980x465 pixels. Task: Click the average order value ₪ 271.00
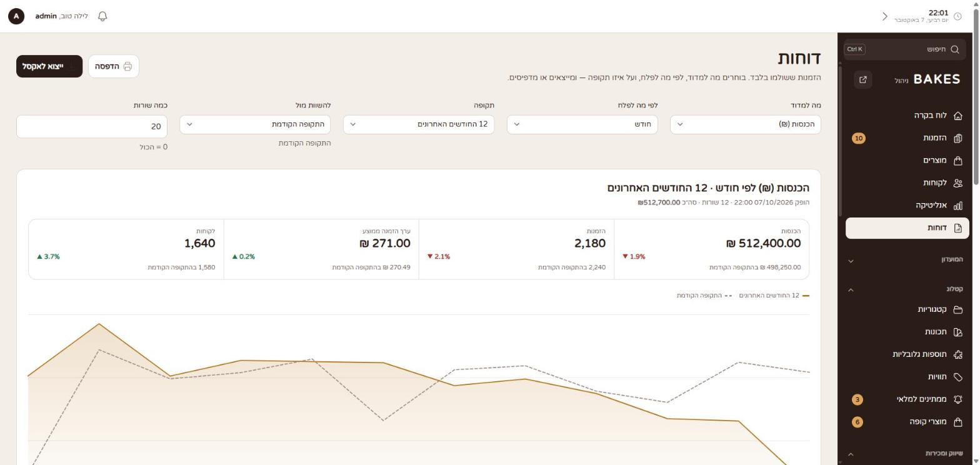tap(385, 244)
